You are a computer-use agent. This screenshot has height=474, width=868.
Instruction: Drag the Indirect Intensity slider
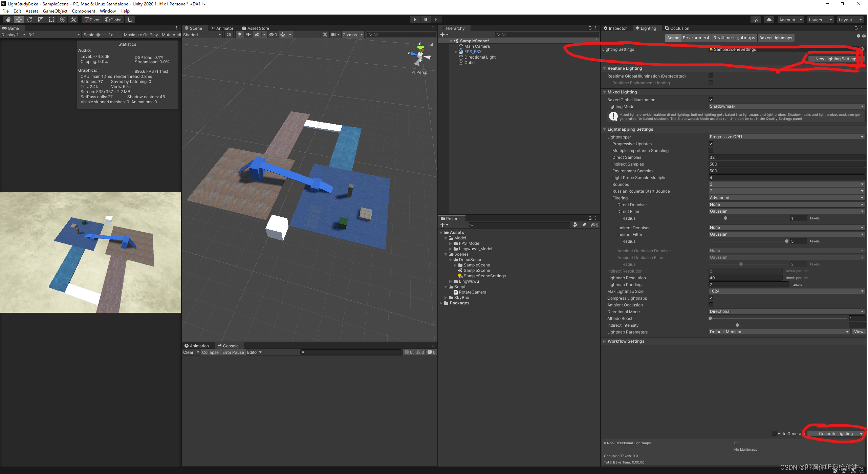(x=738, y=325)
